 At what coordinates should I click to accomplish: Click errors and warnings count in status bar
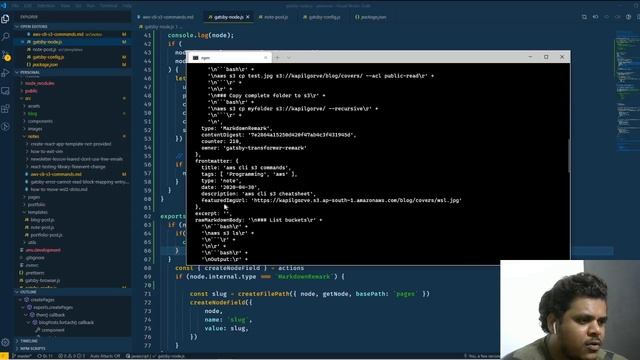[72, 356]
